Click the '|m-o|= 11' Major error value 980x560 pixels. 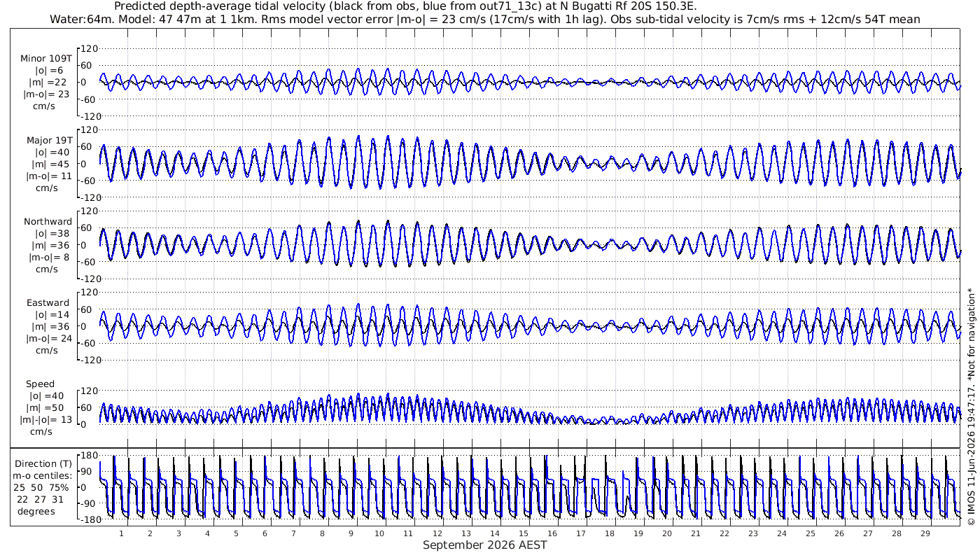48,176
